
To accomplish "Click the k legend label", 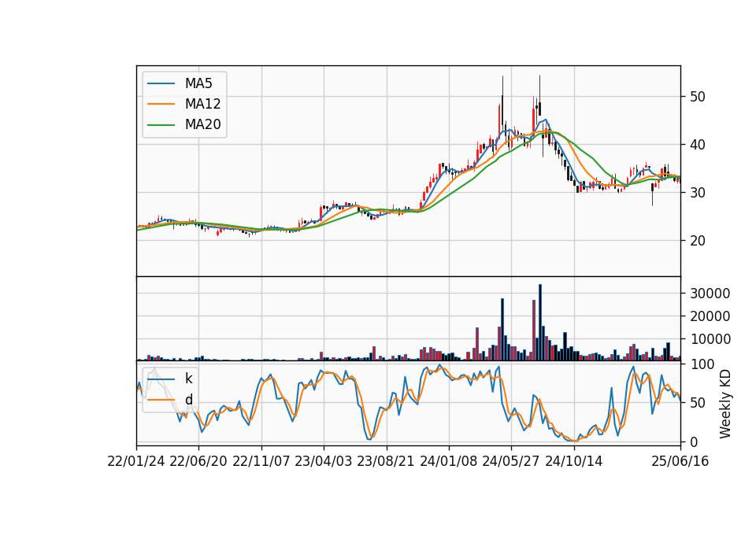I will (188, 379).
